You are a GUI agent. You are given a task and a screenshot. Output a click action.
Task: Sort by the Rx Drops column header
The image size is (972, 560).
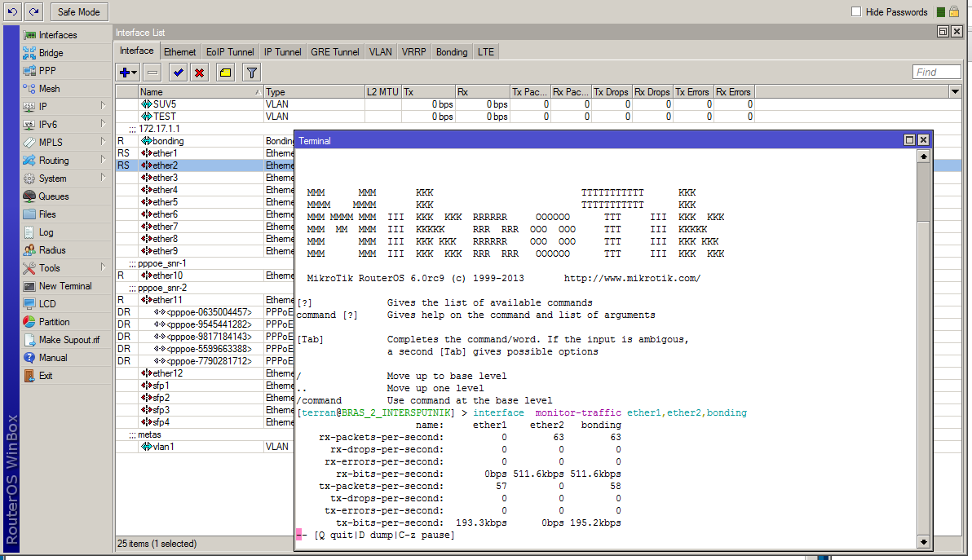(652, 91)
